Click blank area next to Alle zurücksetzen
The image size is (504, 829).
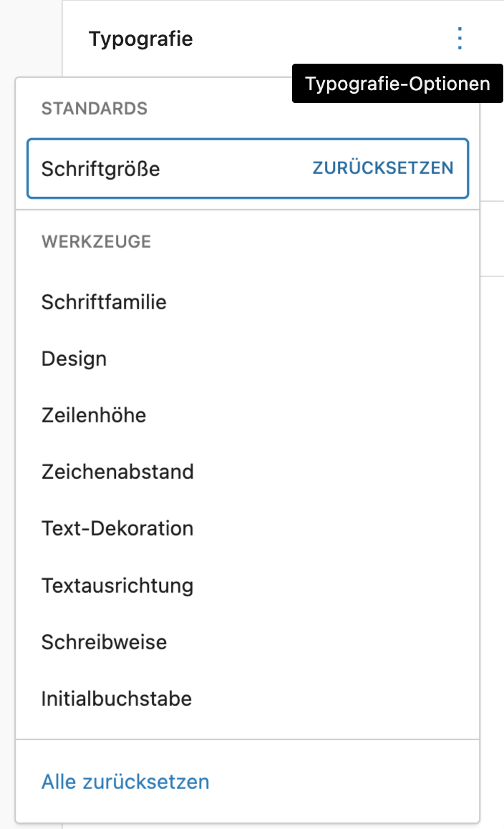(344, 782)
